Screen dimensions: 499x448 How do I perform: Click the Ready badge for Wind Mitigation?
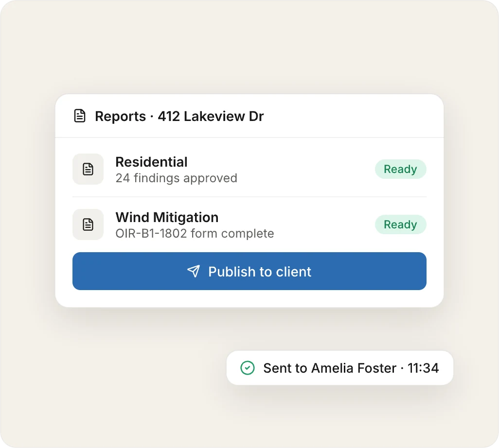coord(400,224)
